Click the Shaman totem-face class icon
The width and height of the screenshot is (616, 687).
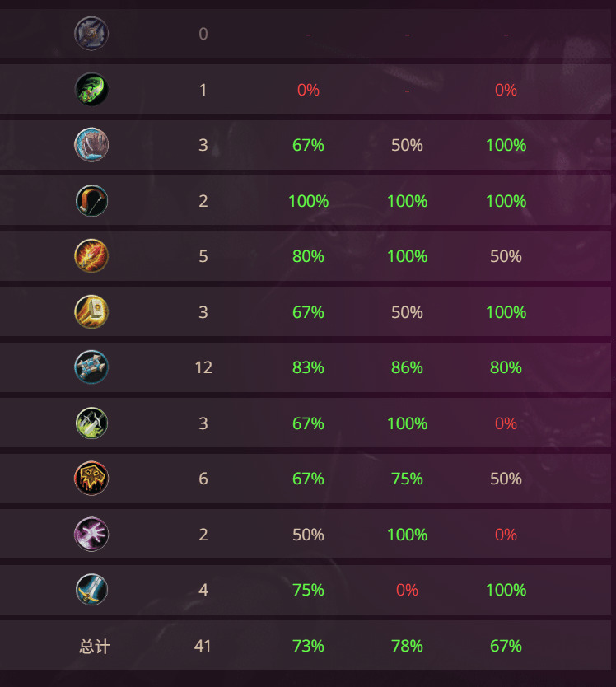(91, 479)
